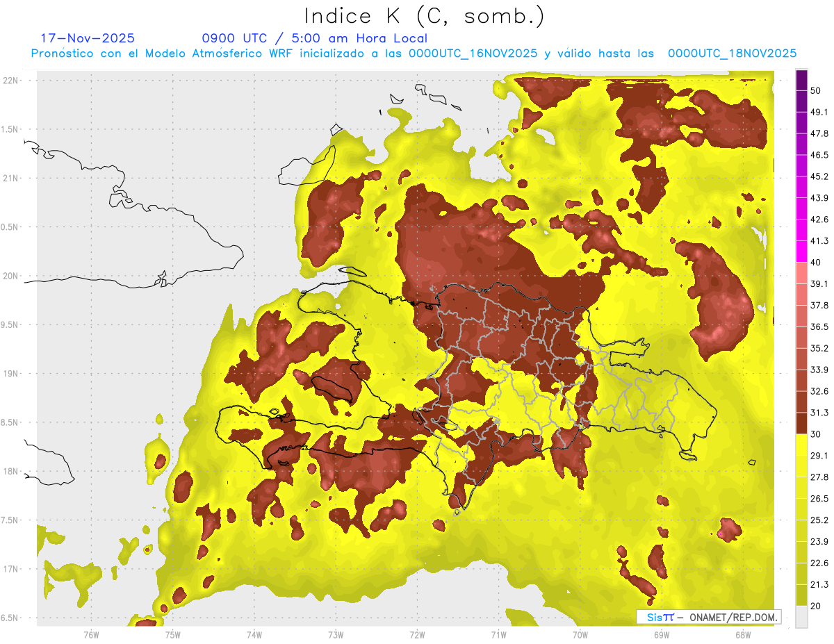Click the colorbar value '26.5'
Image resolution: width=834 pixels, height=644 pixels.
[x=819, y=499]
